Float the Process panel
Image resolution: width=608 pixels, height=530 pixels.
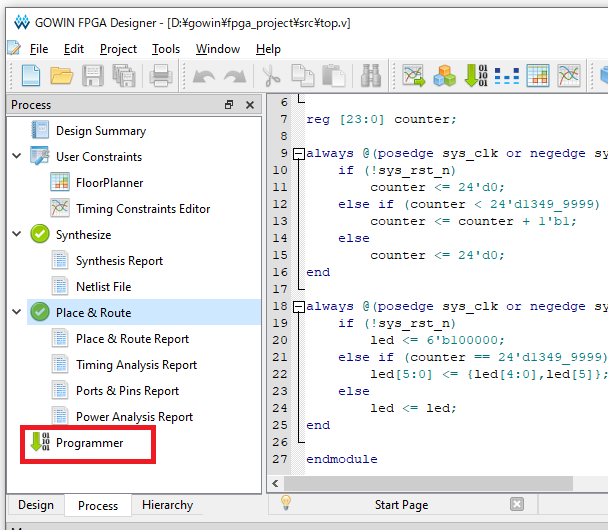[229, 105]
